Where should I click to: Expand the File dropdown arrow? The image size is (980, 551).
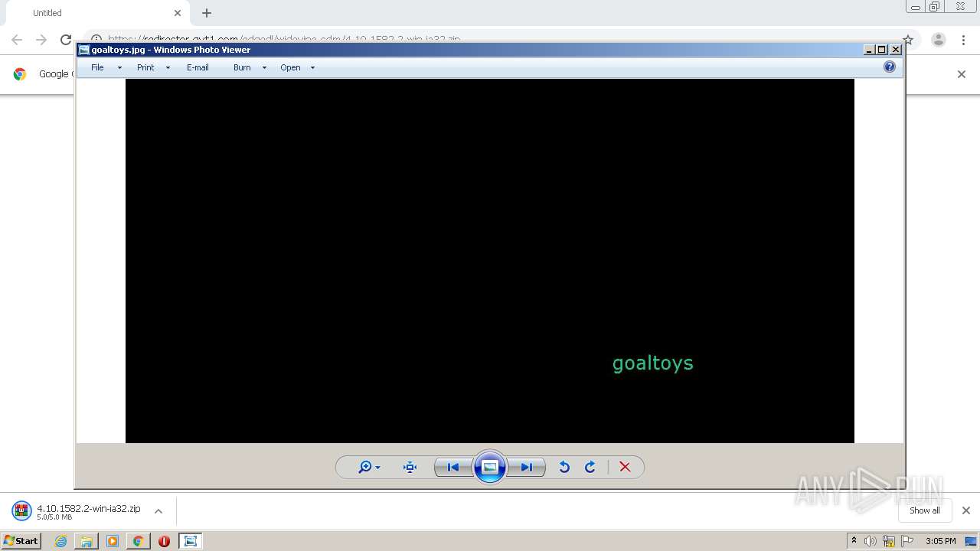point(119,67)
